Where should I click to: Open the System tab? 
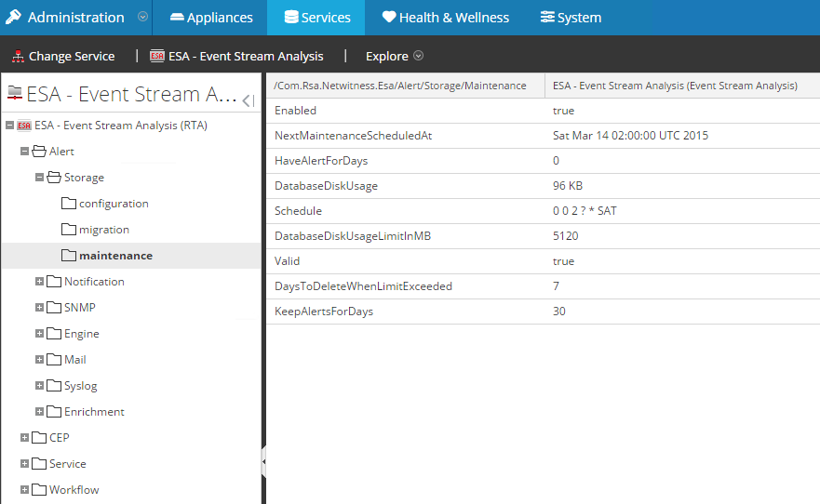click(571, 18)
